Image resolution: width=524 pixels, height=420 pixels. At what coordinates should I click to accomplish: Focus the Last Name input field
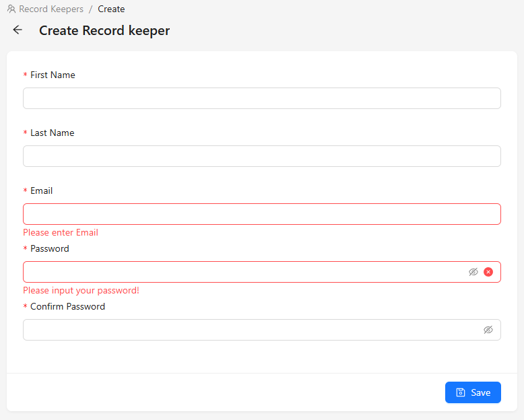tap(262, 156)
